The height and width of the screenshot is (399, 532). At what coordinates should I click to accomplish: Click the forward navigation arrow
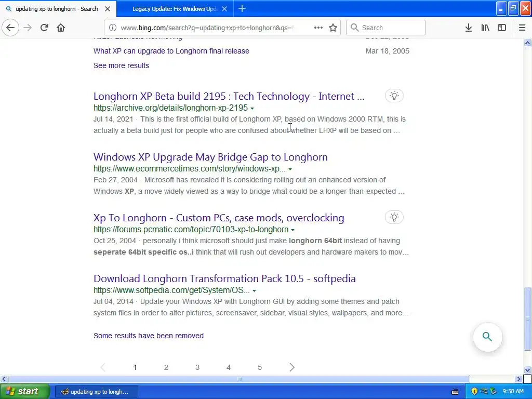(x=28, y=28)
